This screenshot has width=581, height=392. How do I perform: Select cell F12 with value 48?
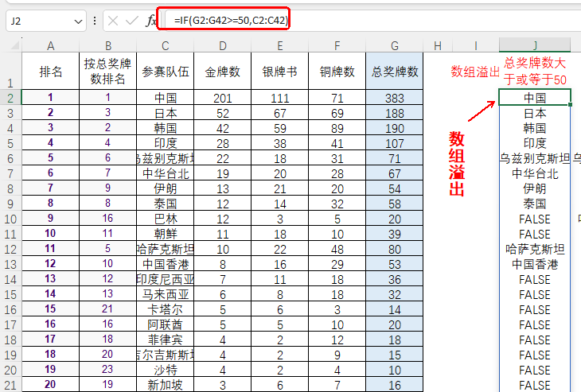coord(337,249)
